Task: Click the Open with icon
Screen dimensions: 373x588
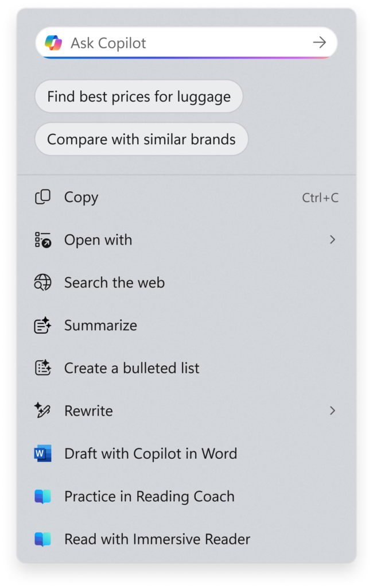Action: point(42,239)
